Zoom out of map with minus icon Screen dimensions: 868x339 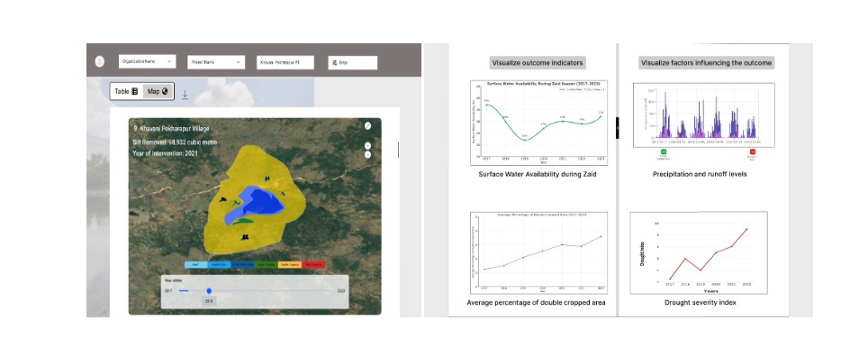367,154
